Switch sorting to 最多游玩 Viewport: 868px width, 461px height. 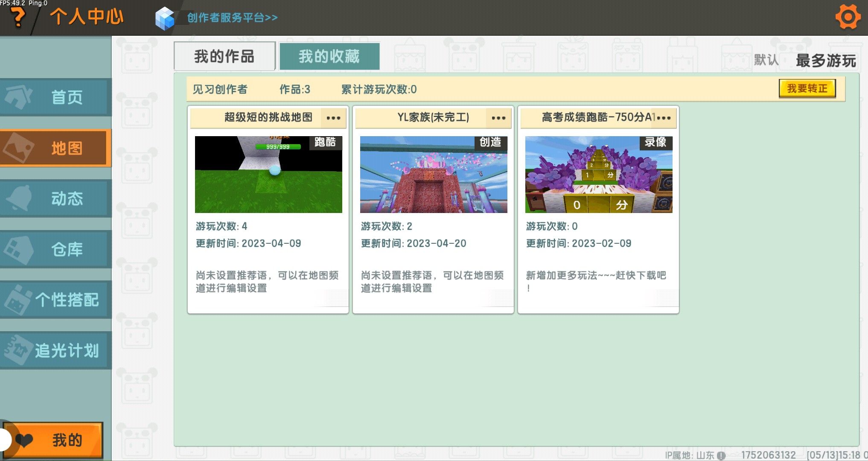coord(826,61)
